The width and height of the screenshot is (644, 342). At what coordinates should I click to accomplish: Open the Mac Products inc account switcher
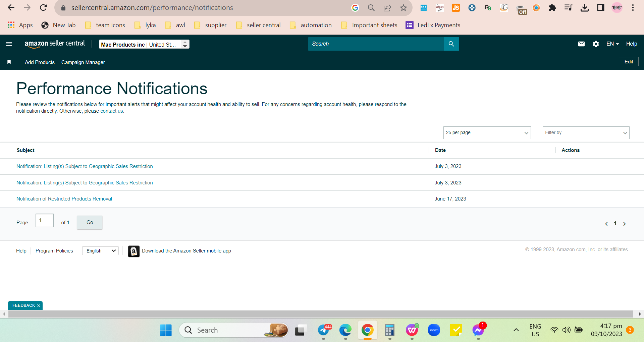144,44
